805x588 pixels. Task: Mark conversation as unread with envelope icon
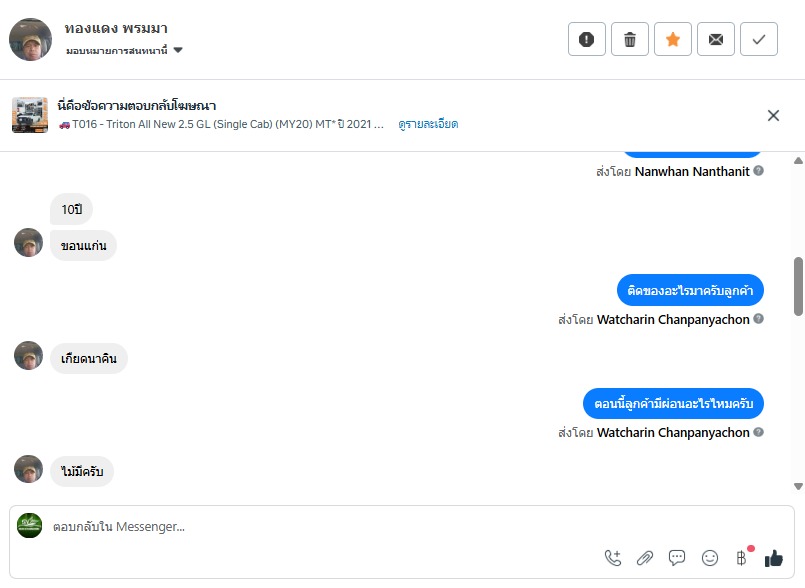(x=716, y=39)
